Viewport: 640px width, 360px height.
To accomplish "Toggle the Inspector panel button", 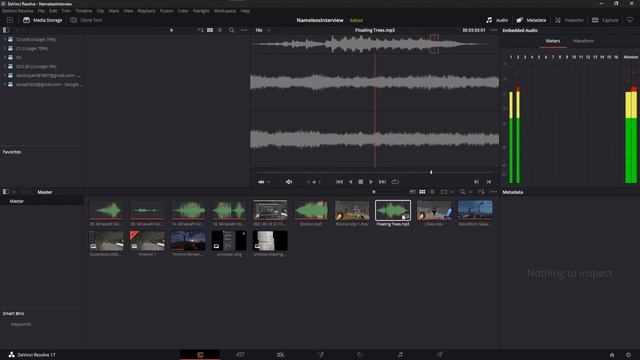I will [x=569, y=20].
